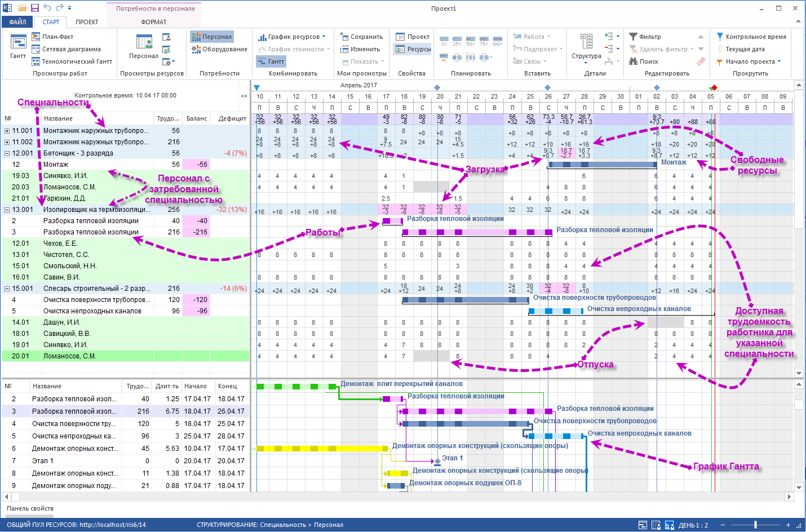This screenshot has height=532, width=806.
Task: Open the ФАЙЛ menu
Action: click(17, 22)
